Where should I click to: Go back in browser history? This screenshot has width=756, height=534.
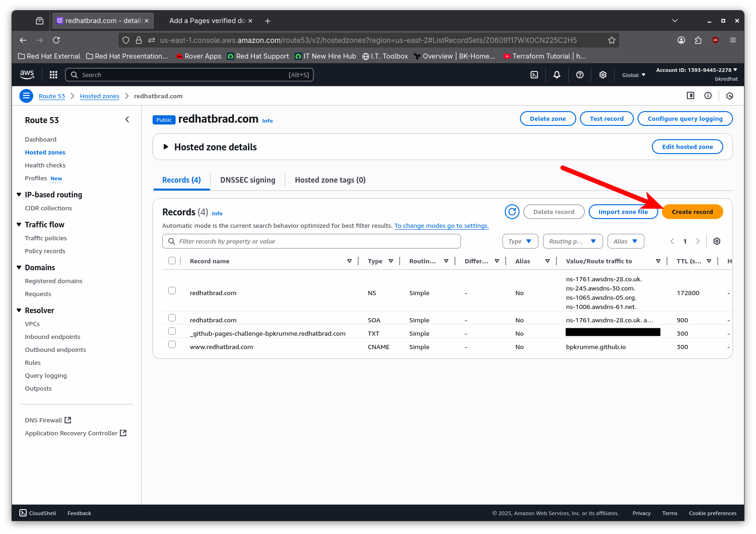[23, 40]
